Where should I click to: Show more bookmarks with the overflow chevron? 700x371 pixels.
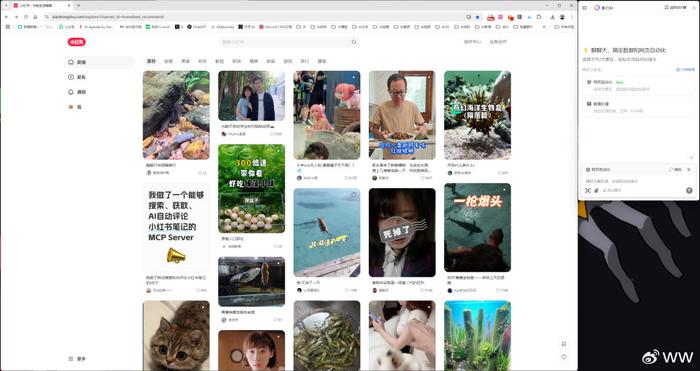click(x=544, y=27)
